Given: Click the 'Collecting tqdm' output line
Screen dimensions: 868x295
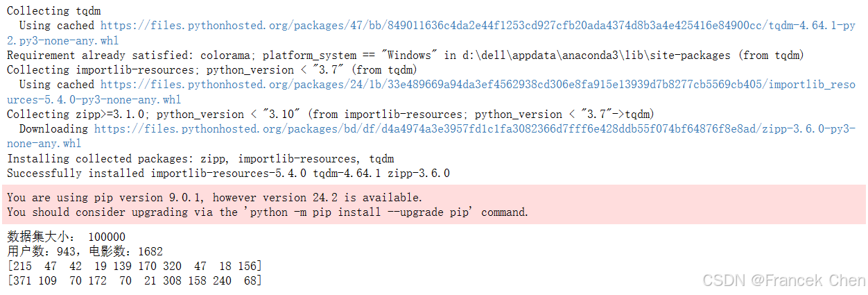Looking at the screenshot, I should pyautogui.click(x=48, y=11).
